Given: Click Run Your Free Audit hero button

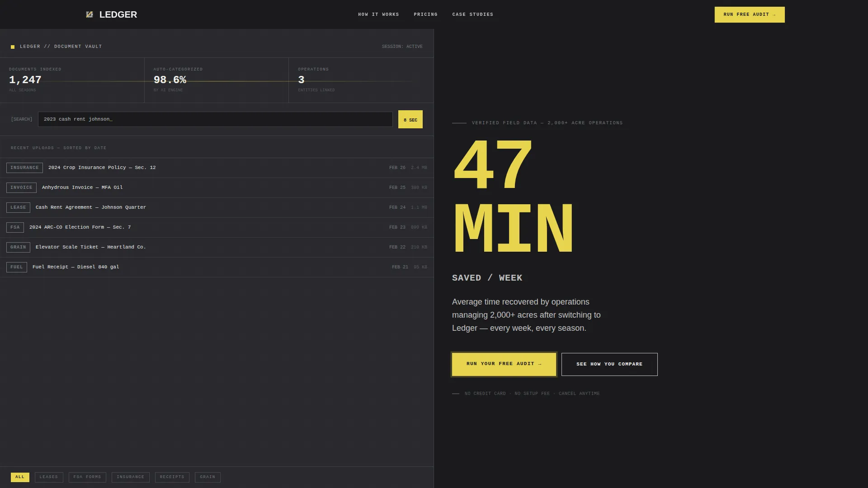Looking at the screenshot, I should click(504, 364).
